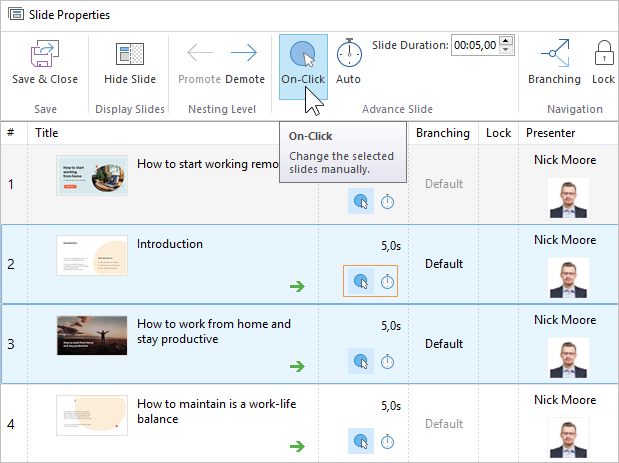Click green arrow on slide 4 row
Screen dimensions: 619x463
point(297,446)
